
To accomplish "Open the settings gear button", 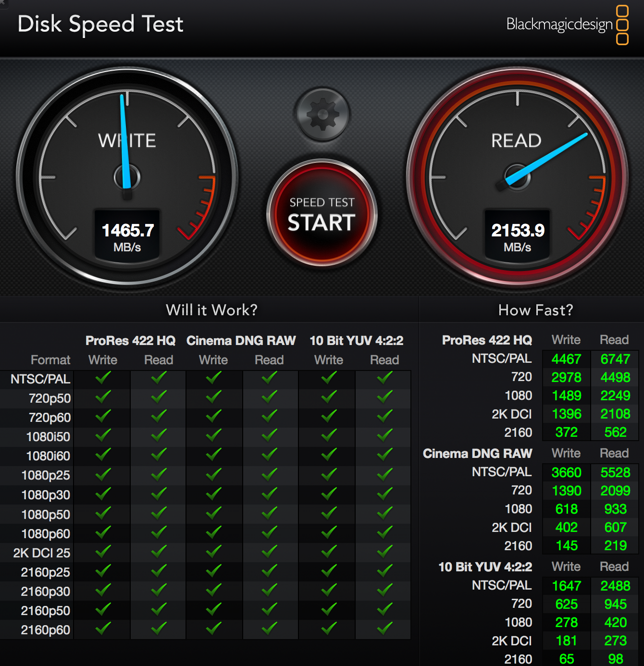I will (322, 114).
